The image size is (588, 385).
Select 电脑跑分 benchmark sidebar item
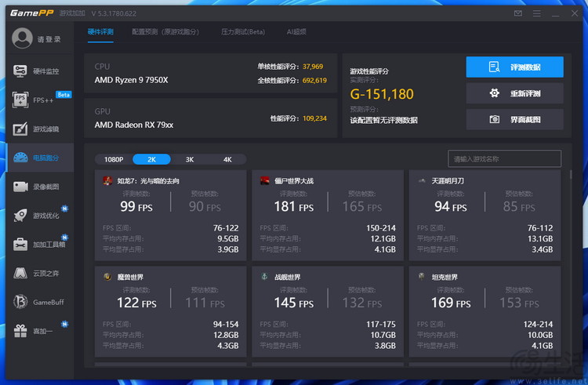click(39, 158)
